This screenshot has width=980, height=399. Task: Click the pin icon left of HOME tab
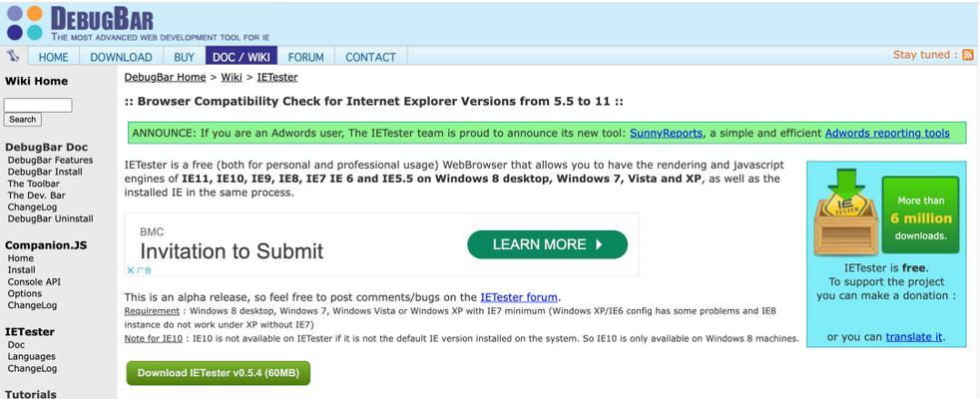pos(13,56)
